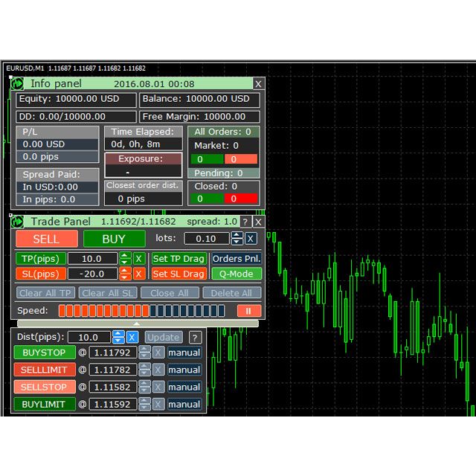Image resolution: width=476 pixels, height=476 pixels.
Task: Reset Dist(pips) with blue X
Action: (x=132, y=337)
